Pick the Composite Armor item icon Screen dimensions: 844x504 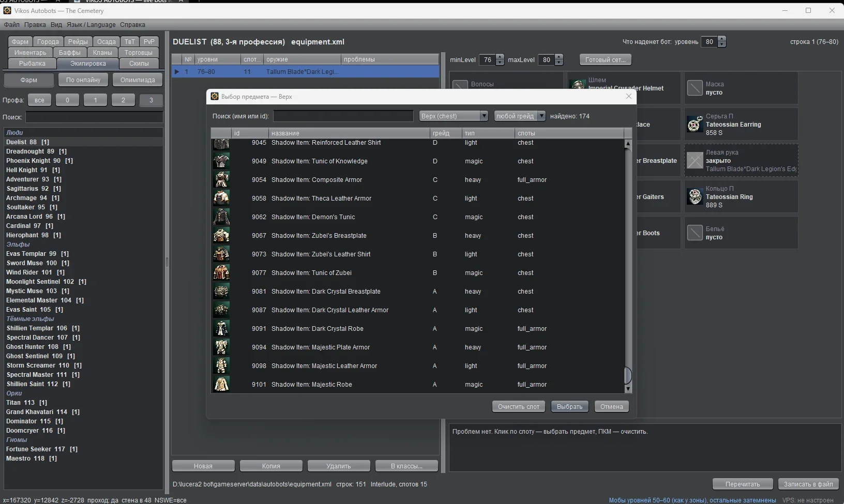coord(221,179)
